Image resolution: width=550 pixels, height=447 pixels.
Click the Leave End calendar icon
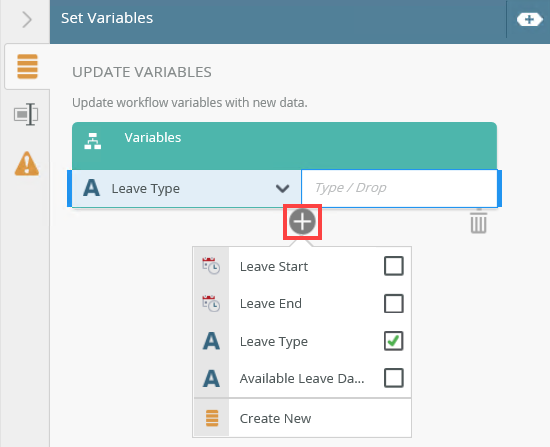pos(211,303)
